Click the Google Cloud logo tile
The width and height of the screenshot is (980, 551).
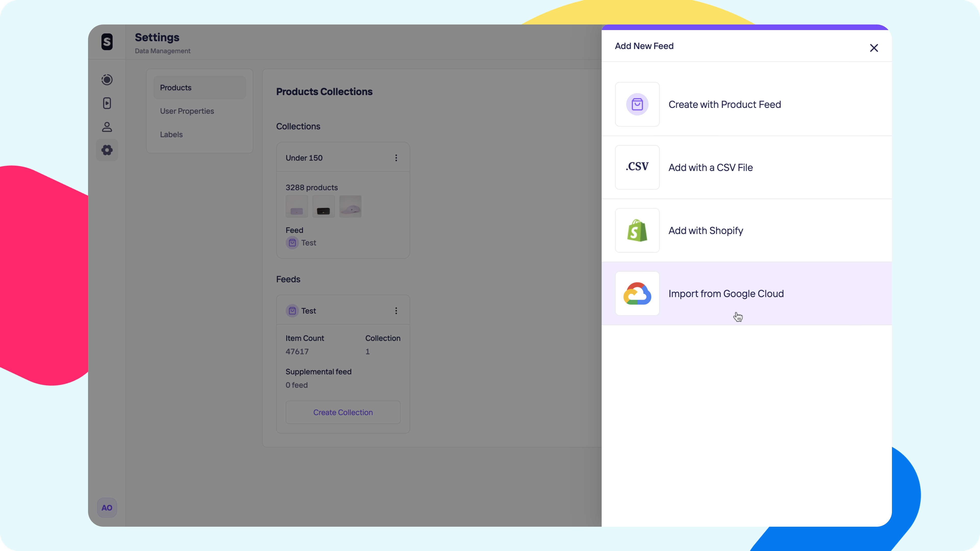637,294
